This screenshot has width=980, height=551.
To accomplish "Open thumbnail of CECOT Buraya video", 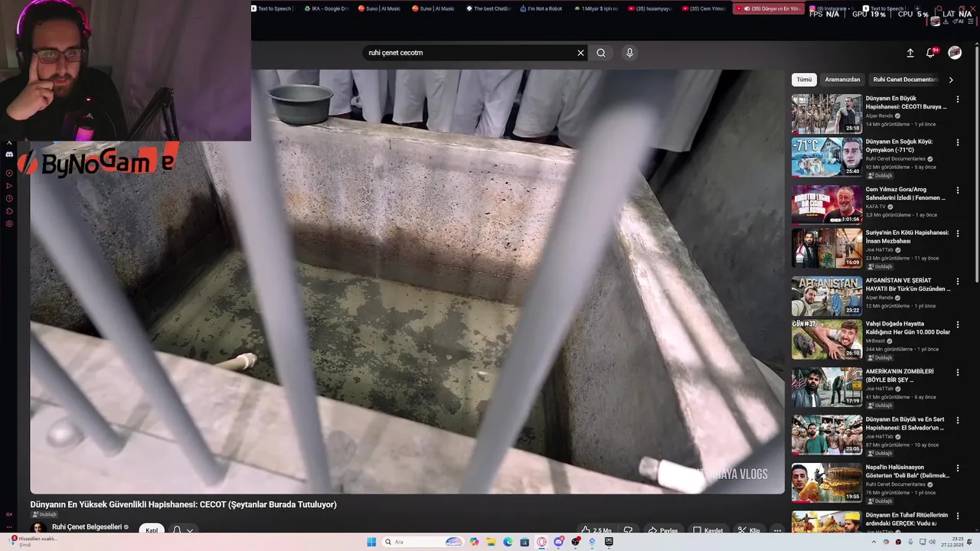I will tap(827, 114).
